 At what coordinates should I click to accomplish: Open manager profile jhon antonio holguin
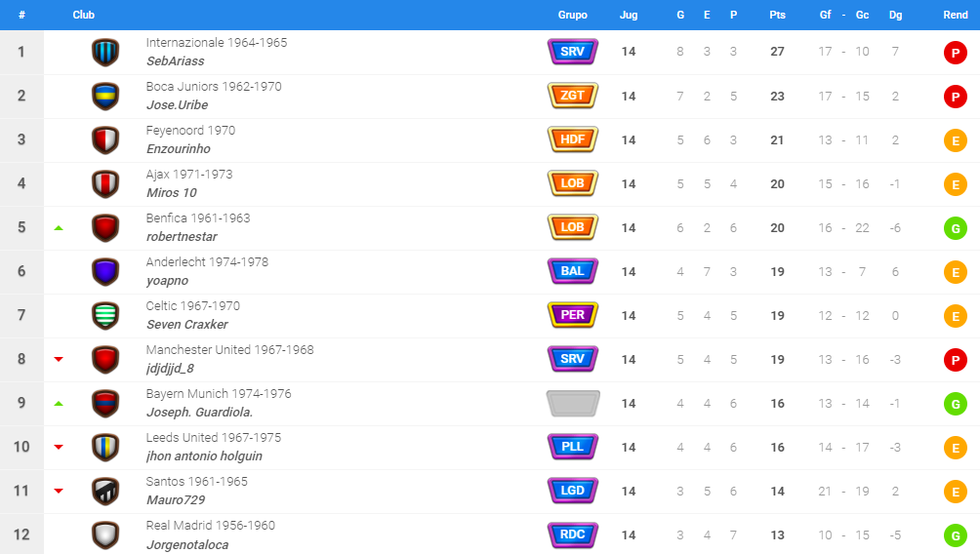click(204, 455)
